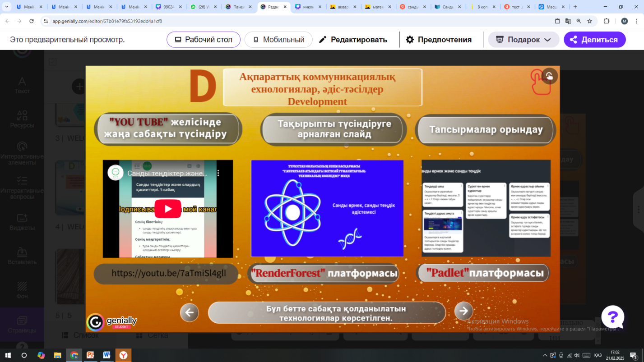The image size is (644, 362).
Task: Open the purple help question-mark bubble
Action: click(612, 317)
